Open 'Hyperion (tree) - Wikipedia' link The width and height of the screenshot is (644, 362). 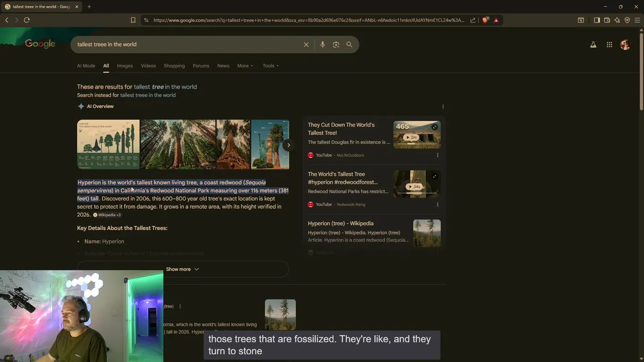click(341, 223)
